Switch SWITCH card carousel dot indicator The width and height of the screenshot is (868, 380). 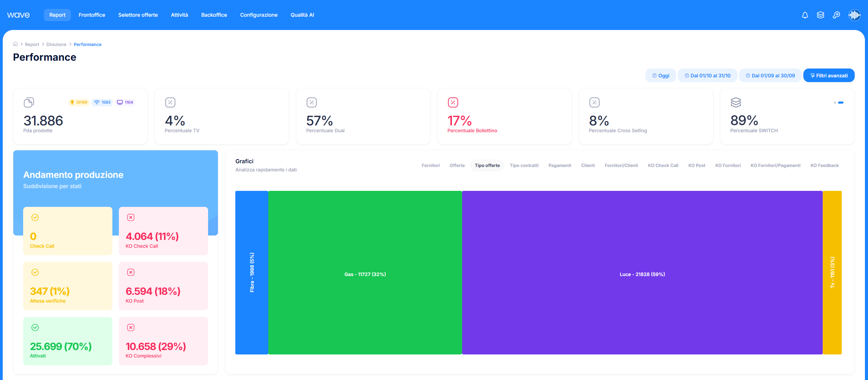click(x=835, y=103)
